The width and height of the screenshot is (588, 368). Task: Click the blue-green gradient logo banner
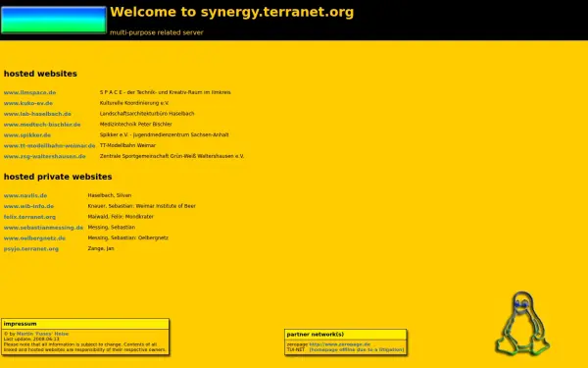coord(54,20)
